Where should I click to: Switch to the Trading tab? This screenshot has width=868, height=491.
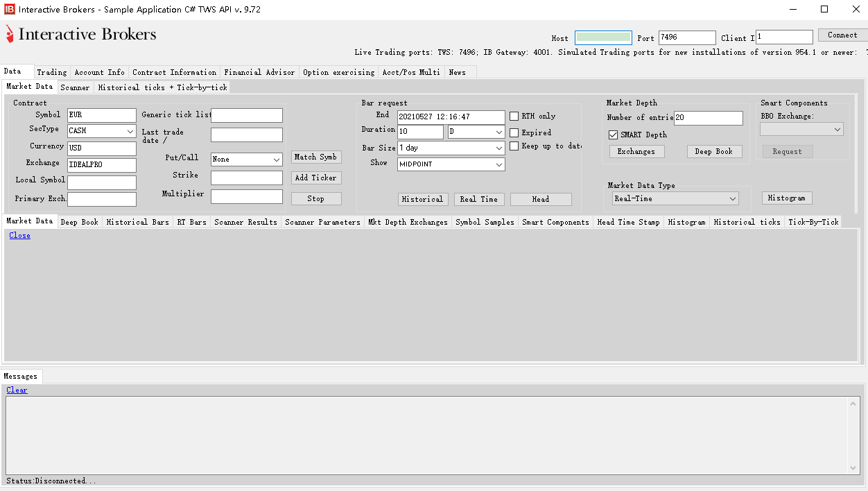point(52,72)
